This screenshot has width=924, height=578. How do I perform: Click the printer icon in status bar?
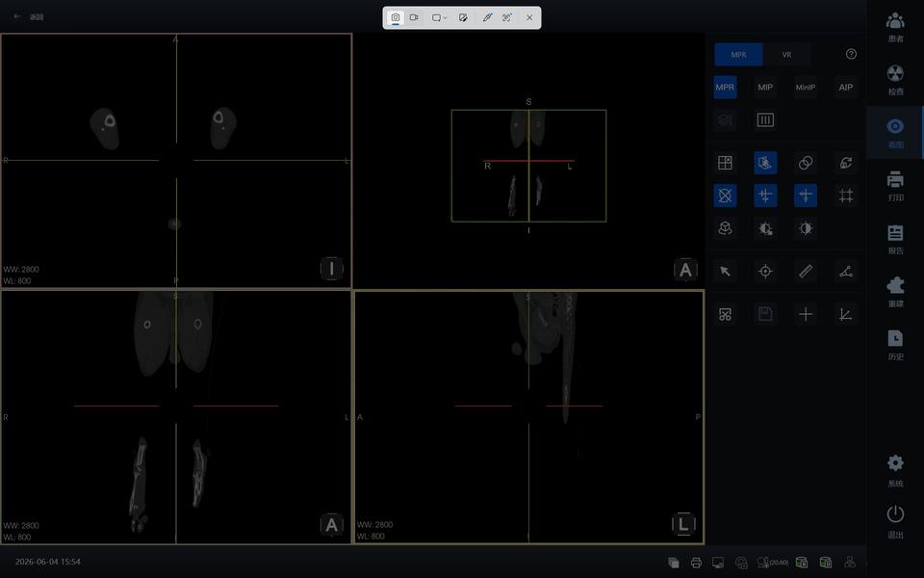tap(696, 562)
